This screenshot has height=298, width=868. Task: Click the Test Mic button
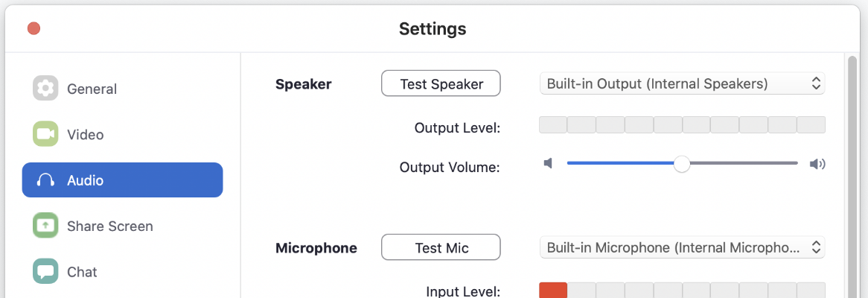pos(441,247)
